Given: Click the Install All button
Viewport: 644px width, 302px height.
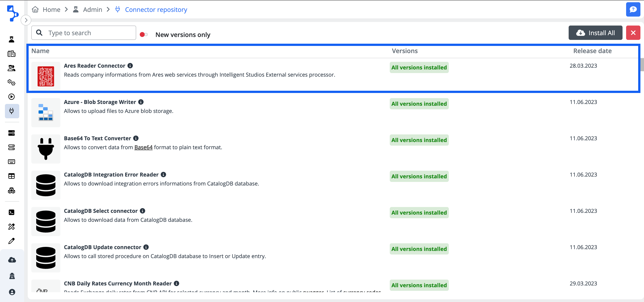Looking at the screenshot, I should point(595,33).
